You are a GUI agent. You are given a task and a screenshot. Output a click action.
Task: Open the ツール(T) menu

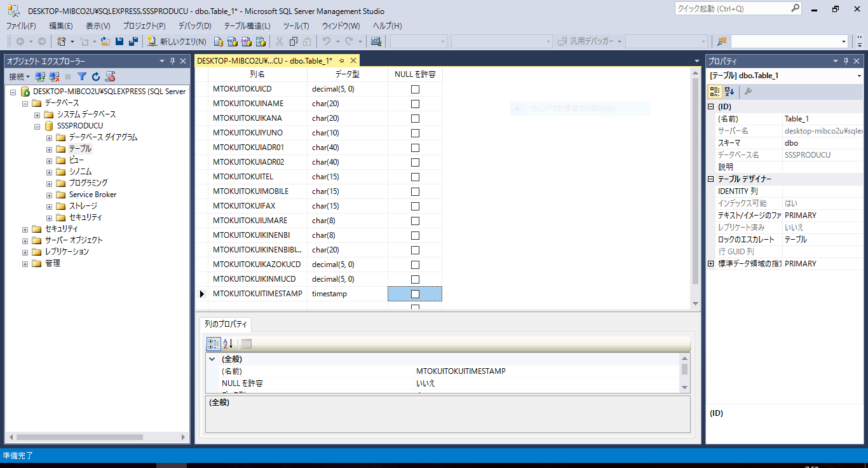[x=296, y=26]
